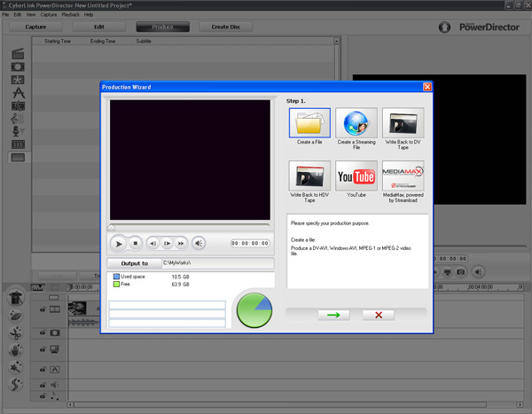Toggle lock on the video track
The width and height of the screenshot is (532, 414).
pyautogui.click(x=43, y=309)
